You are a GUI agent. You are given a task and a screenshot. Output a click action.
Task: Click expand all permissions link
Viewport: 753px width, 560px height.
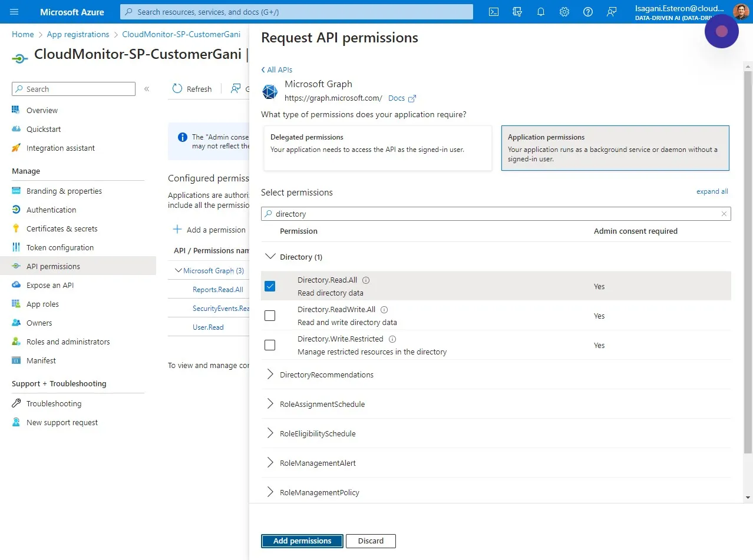pos(712,191)
